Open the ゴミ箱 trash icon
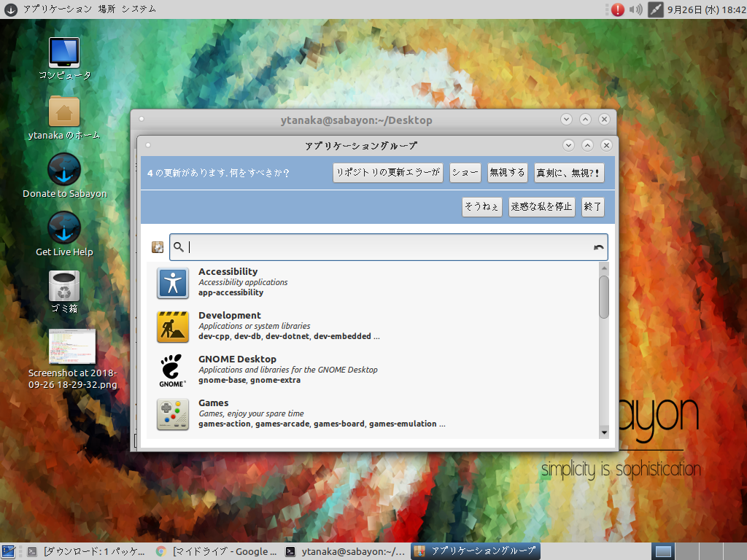 point(64,286)
